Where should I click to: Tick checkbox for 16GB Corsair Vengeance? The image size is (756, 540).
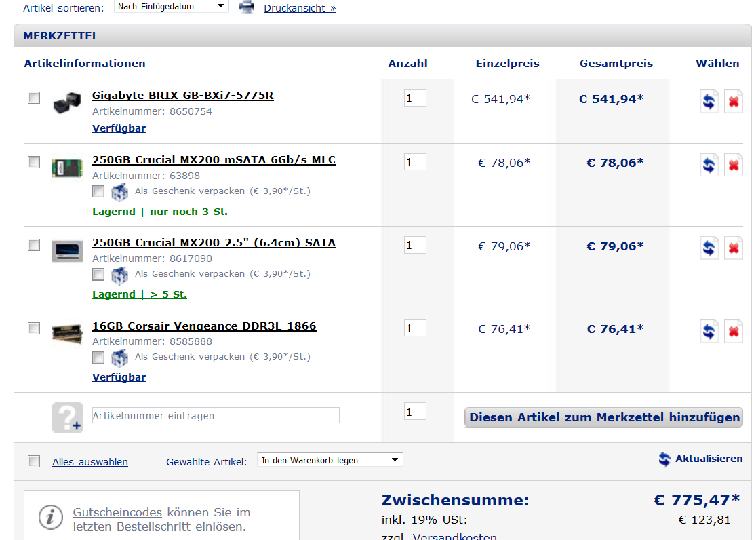pos(34,328)
